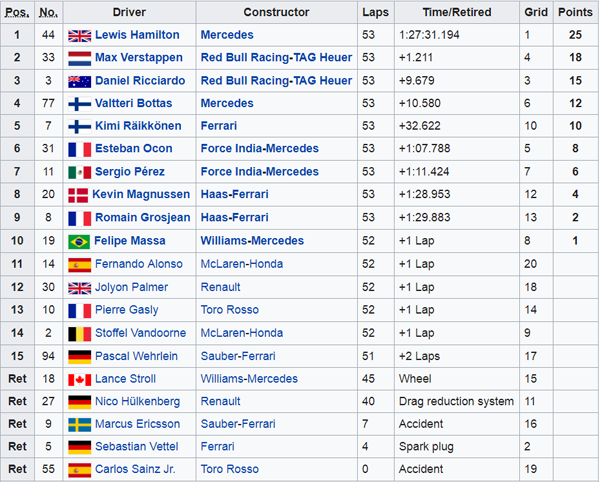Visit the Lance Stroll link
Image resolution: width=600 pixels, height=482 pixels.
click(x=126, y=379)
